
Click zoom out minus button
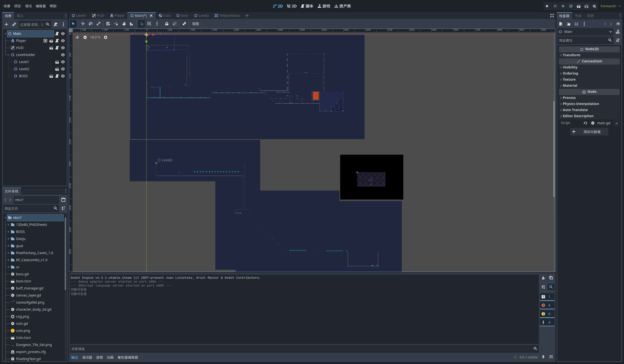coord(85,37)
